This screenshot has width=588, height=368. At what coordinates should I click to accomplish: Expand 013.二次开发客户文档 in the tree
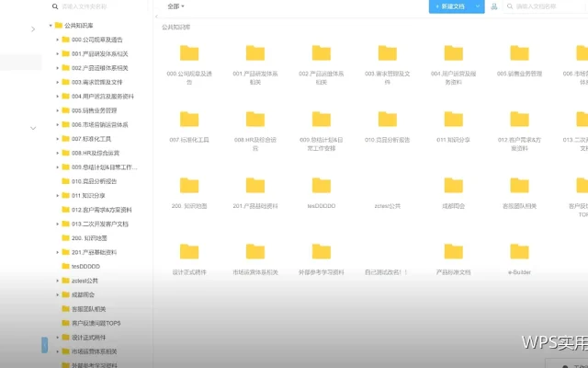[x=57, y=224]
